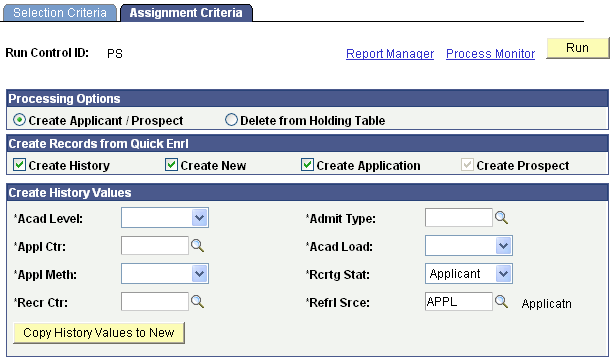Select Create Applicant / Prospect radio option
Viewport: 612px width, 360px height.
[19, 120]
